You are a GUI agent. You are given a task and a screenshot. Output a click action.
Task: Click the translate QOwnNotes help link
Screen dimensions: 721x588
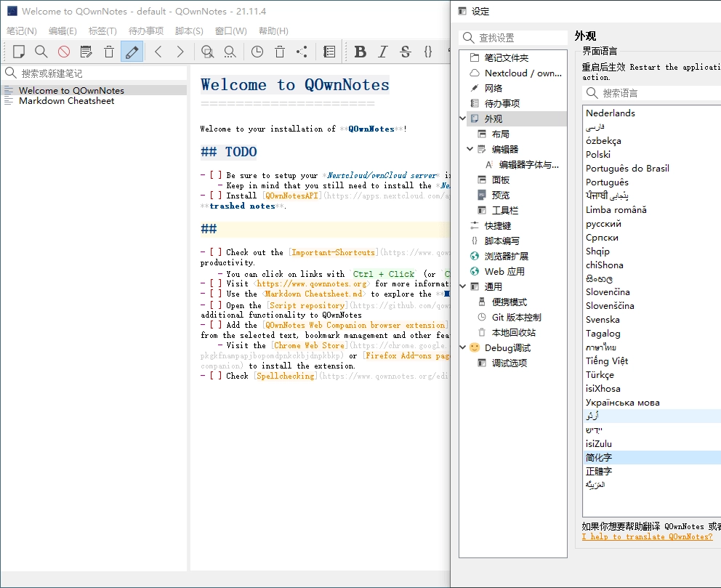(646, 536)
